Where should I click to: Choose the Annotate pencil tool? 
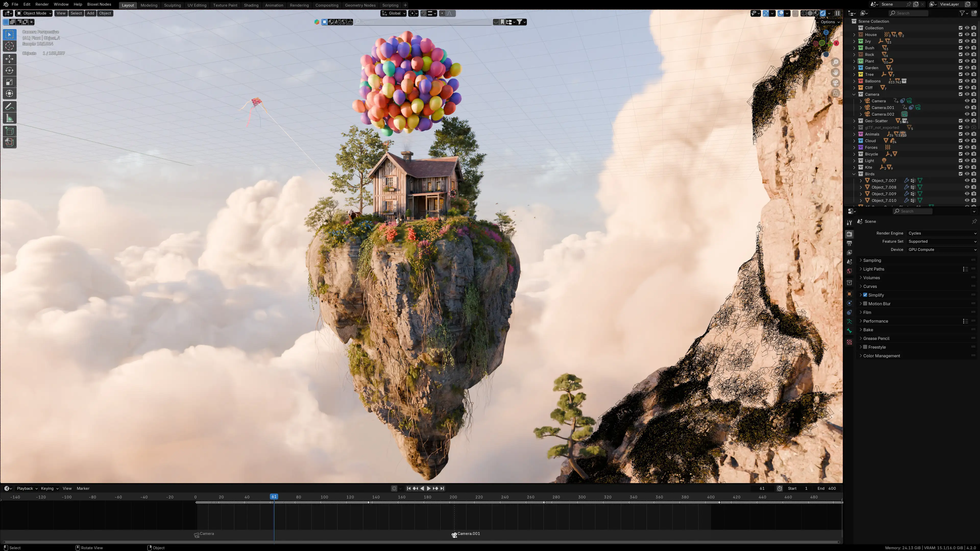tap(9, 107)
